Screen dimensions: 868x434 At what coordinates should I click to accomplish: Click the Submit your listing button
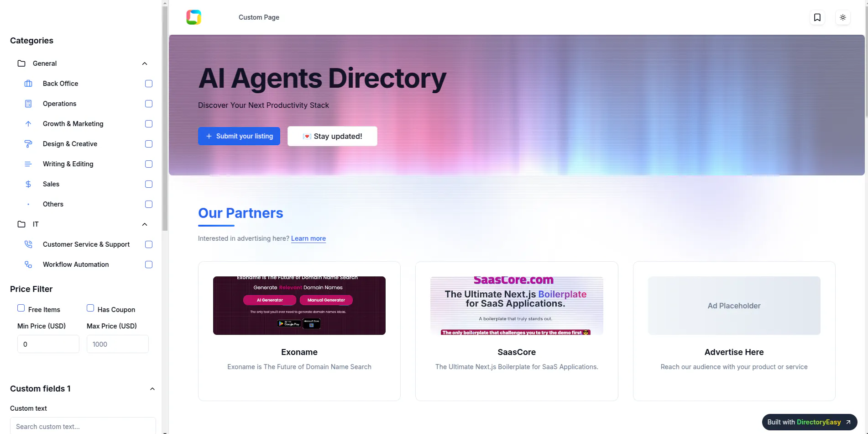(x=239, y=136)
